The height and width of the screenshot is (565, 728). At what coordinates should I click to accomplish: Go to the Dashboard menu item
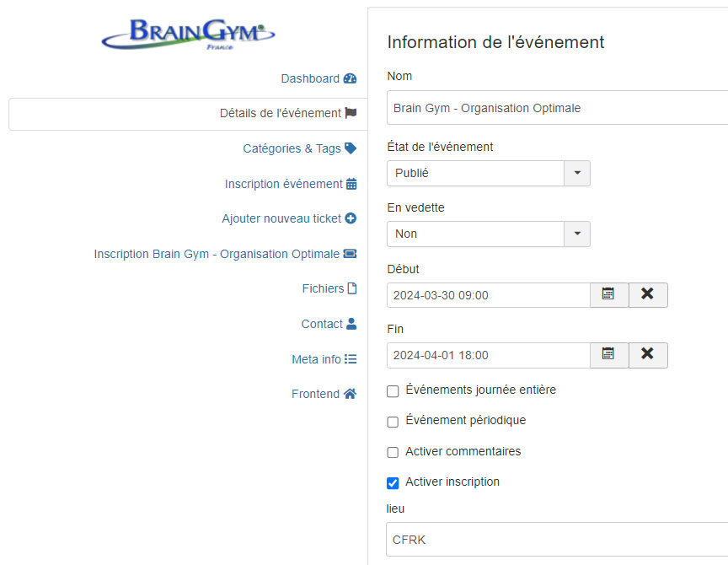(x=318, y=78)
